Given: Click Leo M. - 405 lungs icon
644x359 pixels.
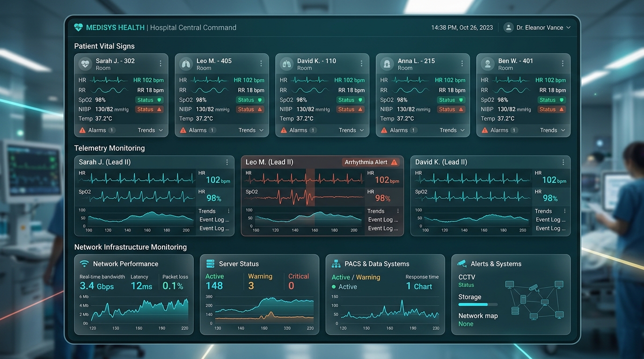Looking at the screenshot, I should pos(186,64).
